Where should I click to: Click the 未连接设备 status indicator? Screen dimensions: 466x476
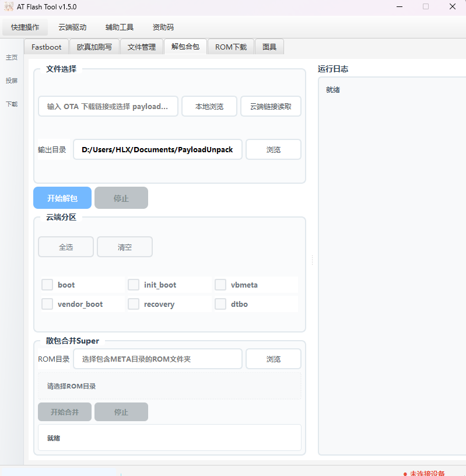[424, 473]
